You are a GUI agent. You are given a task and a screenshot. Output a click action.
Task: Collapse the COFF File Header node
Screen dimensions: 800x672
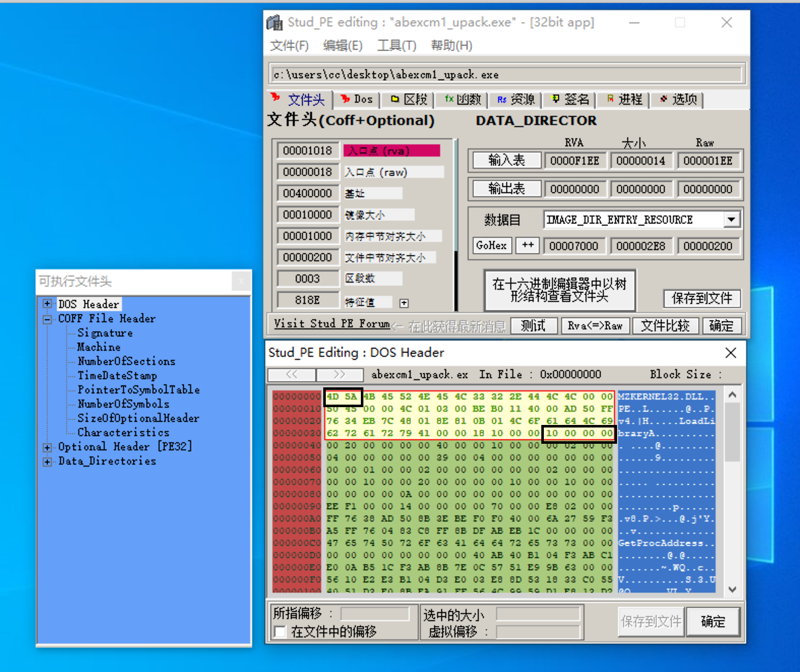(47, 320)
